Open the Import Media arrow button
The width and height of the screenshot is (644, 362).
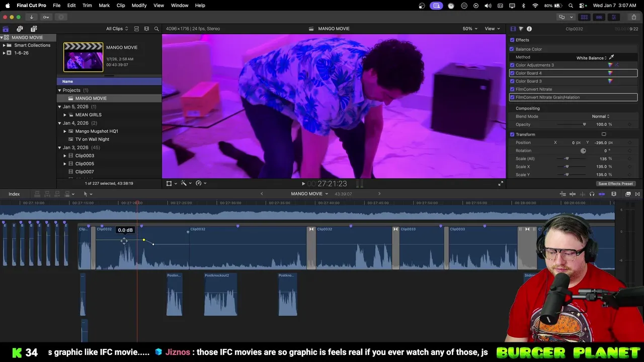pos(31,17)
